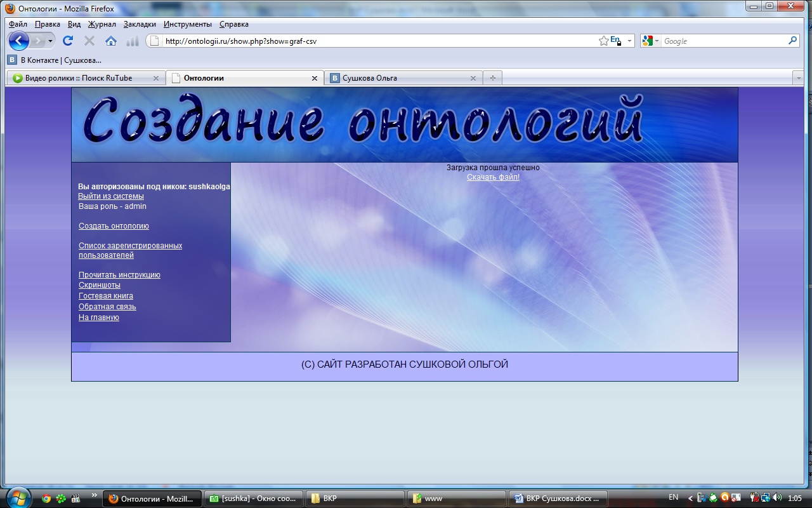Open the Скриншоты link
The width and height of the screenshot is (812, 508).
click(x=100, y=285)
